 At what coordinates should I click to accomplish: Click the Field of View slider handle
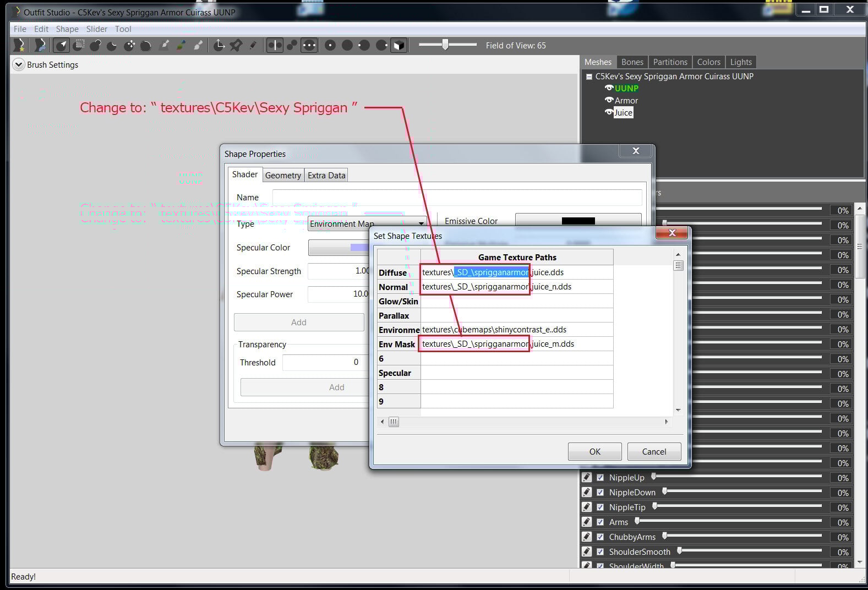pyautogui.click(x=445, y=45)
